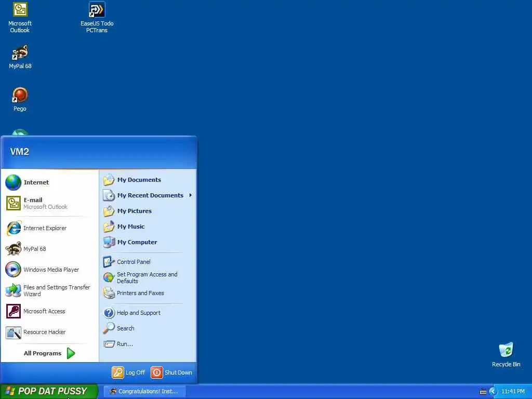Open the Microsoft Outlook desktop icon
The image size is (532, 399).
pyautogui.click(x=20, y=18)
